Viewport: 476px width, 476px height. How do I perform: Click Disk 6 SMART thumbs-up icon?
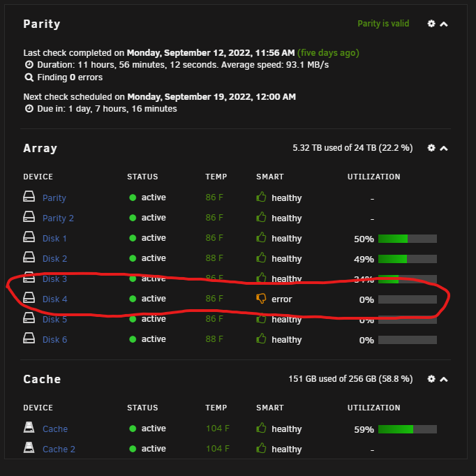coord(261,339)
